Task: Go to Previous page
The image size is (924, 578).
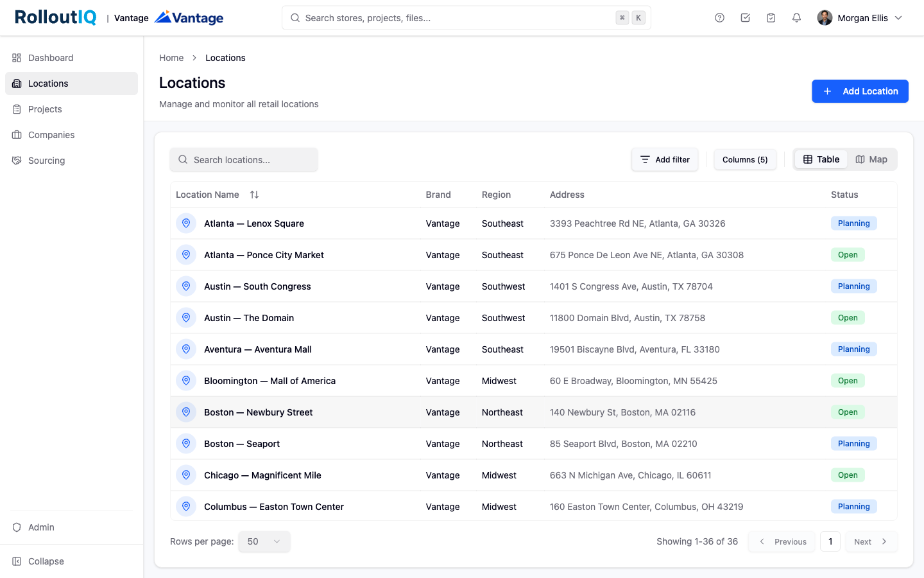Action: [x=782, y=541]
